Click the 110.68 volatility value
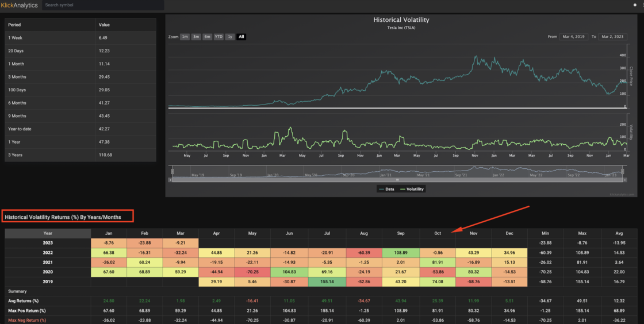This screenshot has height=324, width=644. click(x=105, y=155)
